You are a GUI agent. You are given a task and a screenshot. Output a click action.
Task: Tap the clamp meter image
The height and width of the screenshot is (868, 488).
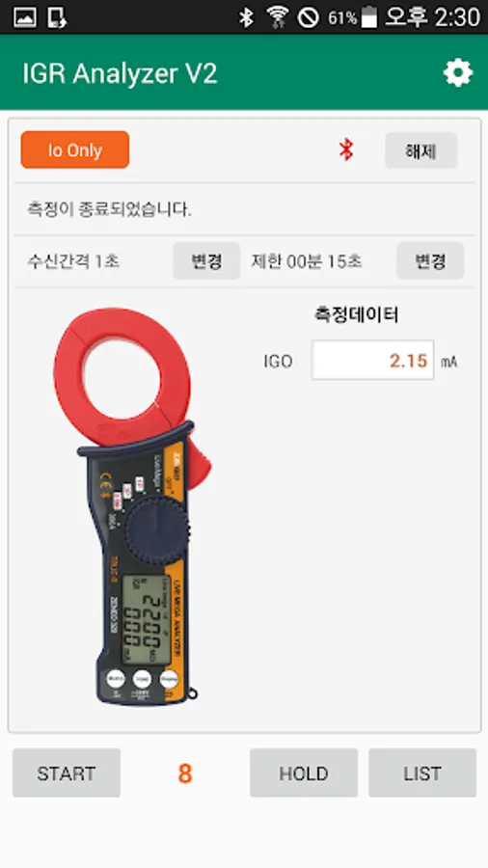pyautogui.click(x=132, y=506)
